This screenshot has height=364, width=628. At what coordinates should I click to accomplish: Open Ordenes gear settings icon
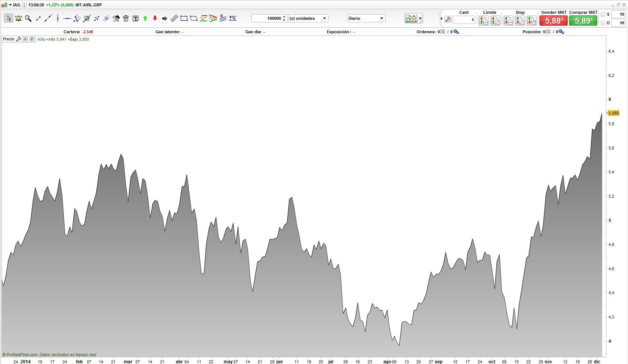(456, 32)
